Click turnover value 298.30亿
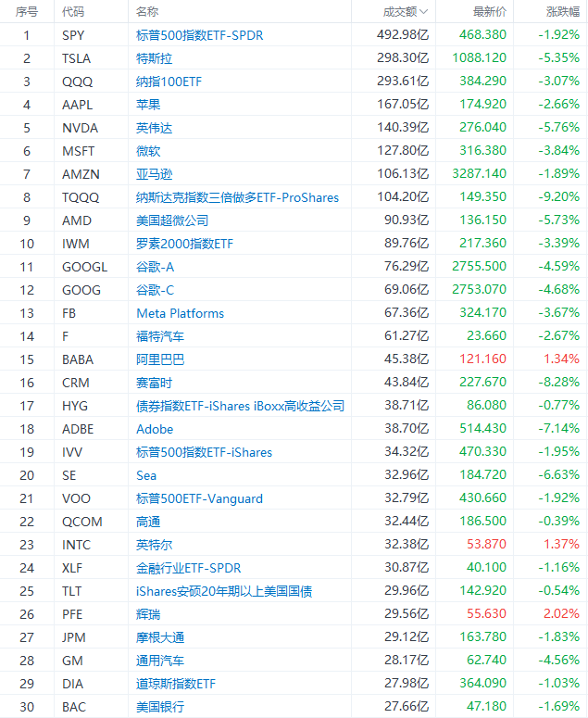 (403, 57)
